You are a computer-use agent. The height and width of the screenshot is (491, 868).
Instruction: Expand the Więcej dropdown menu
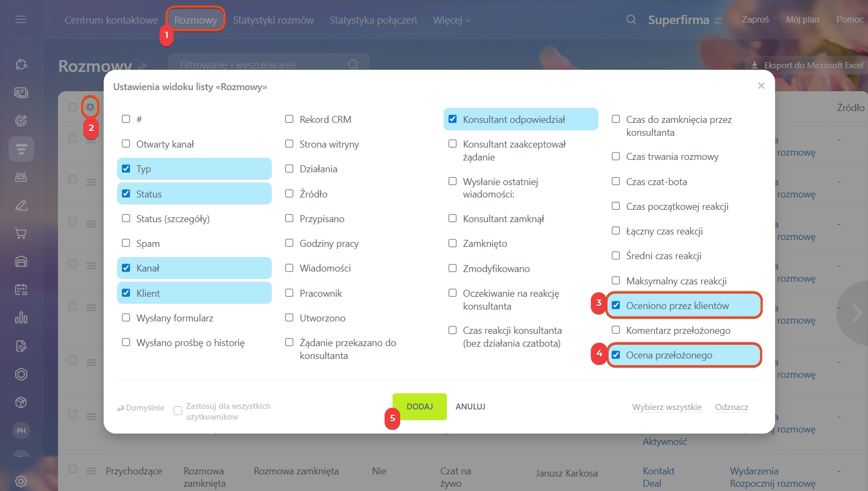[452, 20]
